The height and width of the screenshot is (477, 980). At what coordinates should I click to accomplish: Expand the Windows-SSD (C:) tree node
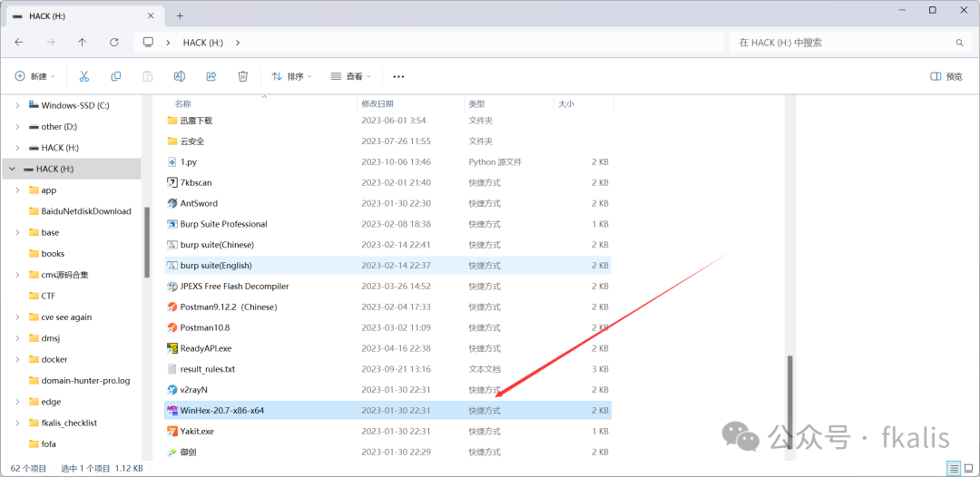click(17, 105)
